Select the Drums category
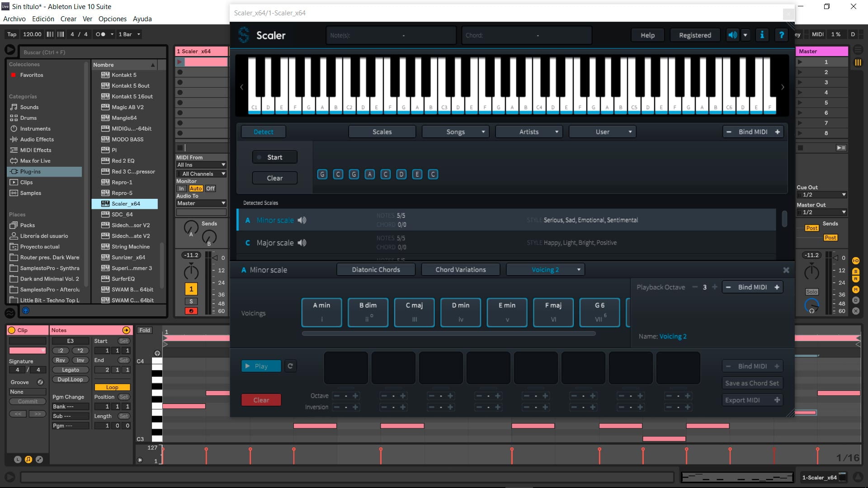Image resolution: width=868 pixels, height=488 pixels. click(x=28, y=118)
